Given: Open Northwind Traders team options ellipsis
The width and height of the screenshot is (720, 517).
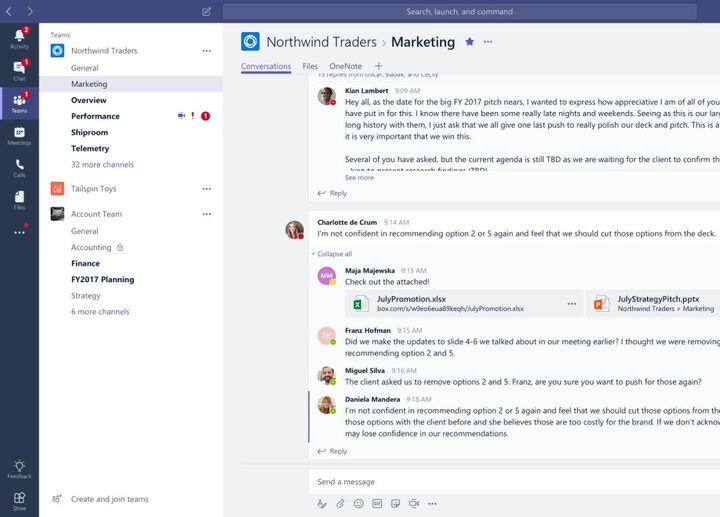Looking at the screenshot, I should [207, 51].
